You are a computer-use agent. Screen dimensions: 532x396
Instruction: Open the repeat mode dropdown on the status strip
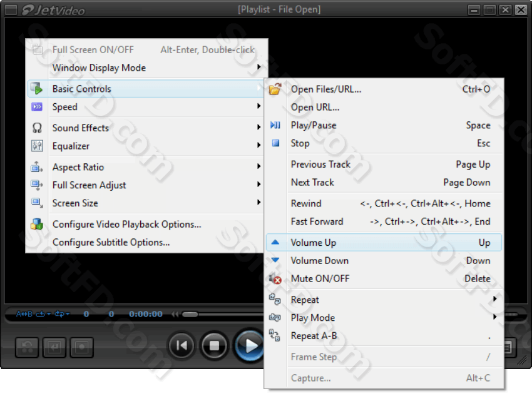click(x=43, y=314)
